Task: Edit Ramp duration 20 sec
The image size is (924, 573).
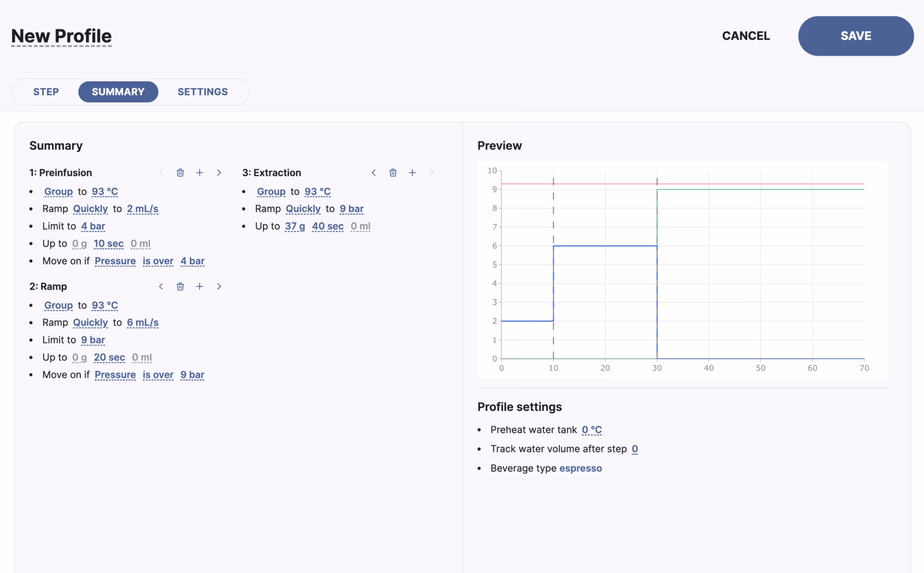Action: click(x=110, y=357)
